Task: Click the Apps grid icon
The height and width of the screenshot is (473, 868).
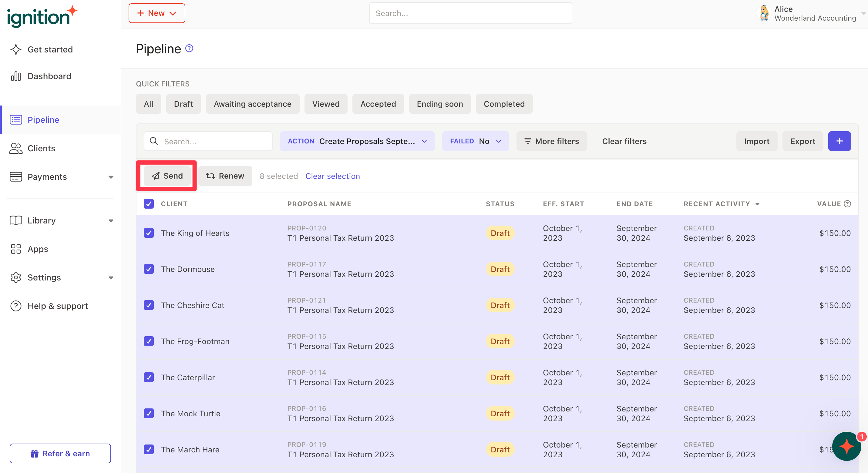Action: (x=16, y=249)
